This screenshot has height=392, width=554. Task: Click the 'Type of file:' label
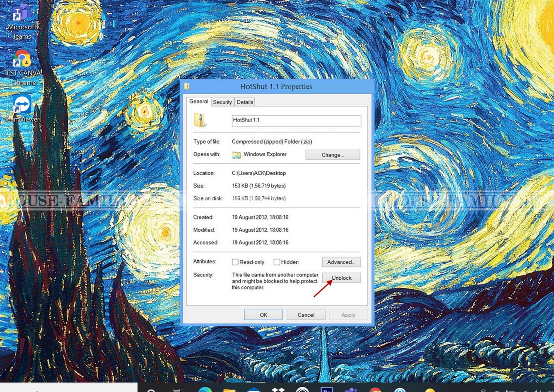point(207,142)
